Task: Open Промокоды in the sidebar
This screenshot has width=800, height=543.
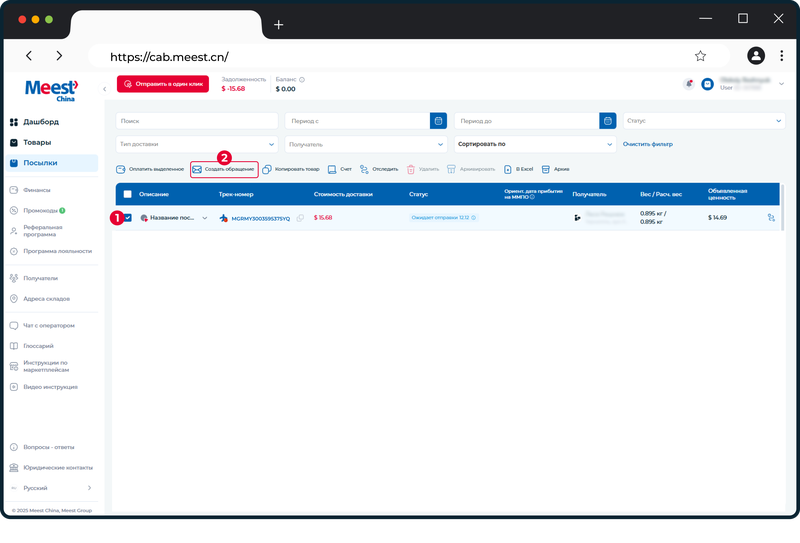Action: click(38, 210)
